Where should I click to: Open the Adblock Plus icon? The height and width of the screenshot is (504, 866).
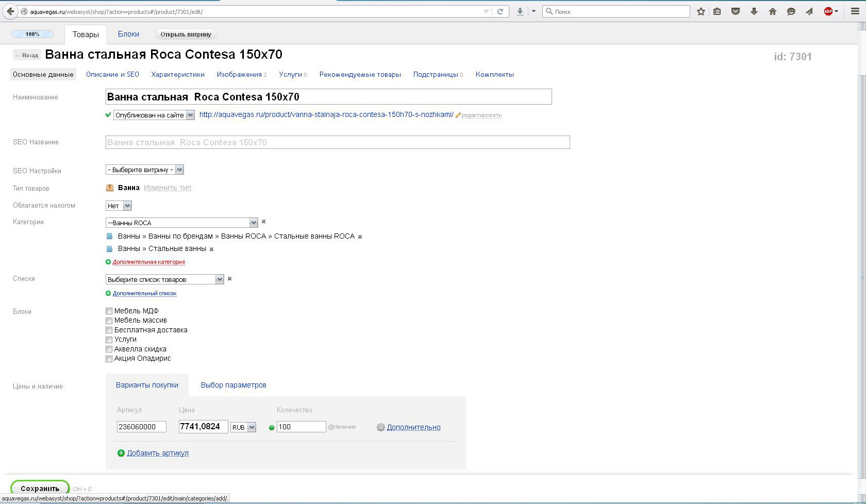tap(828, 11)
